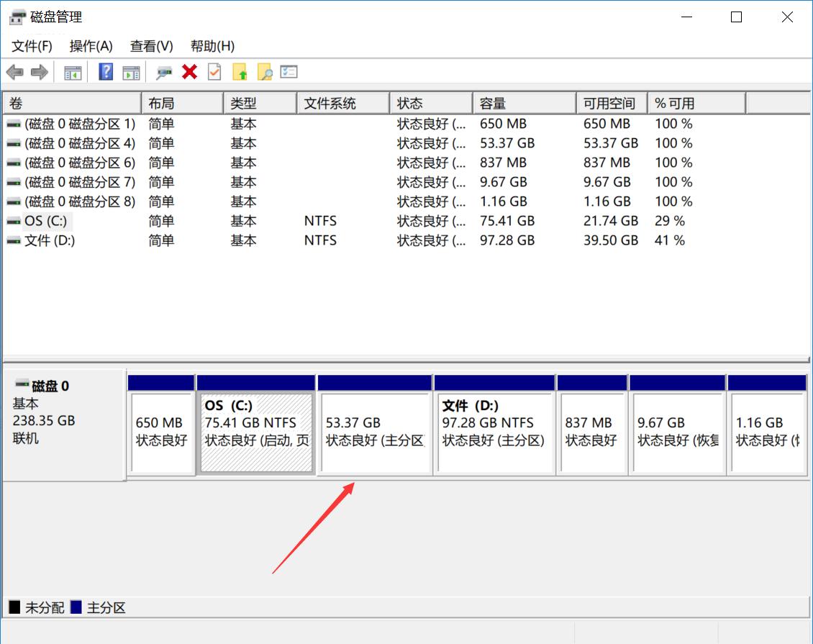Image resolution: width=813 pixels, height=644 pixels.
Task: Click the red X delete volume icon
Action: pyautogui.click(x=189, y=72)
